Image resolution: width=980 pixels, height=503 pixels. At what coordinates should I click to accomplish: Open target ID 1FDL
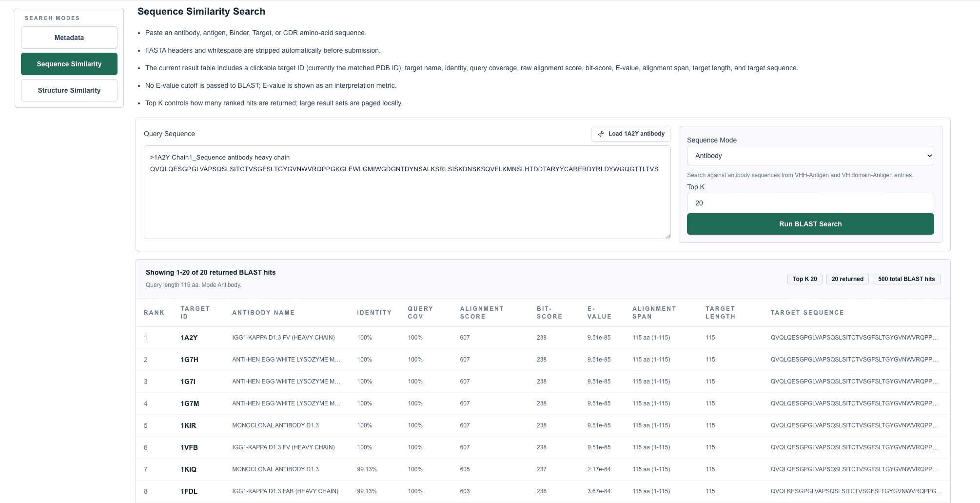point(189,491)
